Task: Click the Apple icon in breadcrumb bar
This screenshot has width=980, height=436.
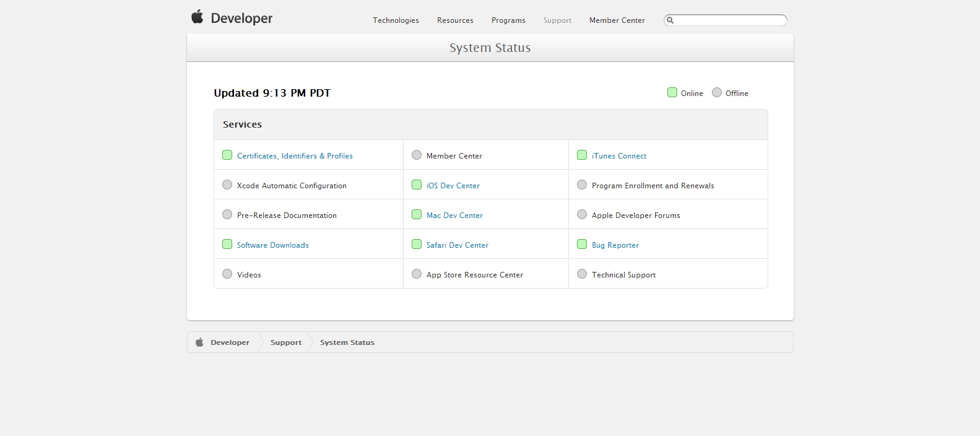Action: click(x=199, y=342)
